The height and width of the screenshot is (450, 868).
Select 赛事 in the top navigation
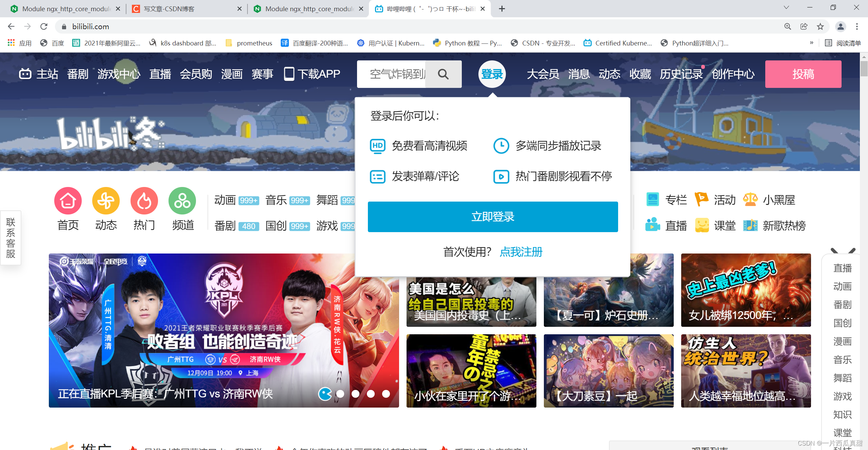[262, 74]
